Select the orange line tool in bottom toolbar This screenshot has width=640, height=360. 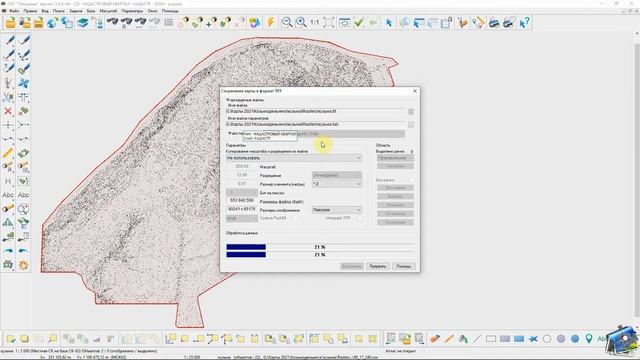pos(449,338)
